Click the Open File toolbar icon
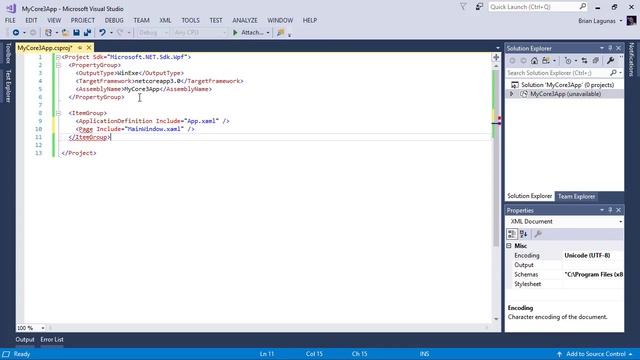 65,32
